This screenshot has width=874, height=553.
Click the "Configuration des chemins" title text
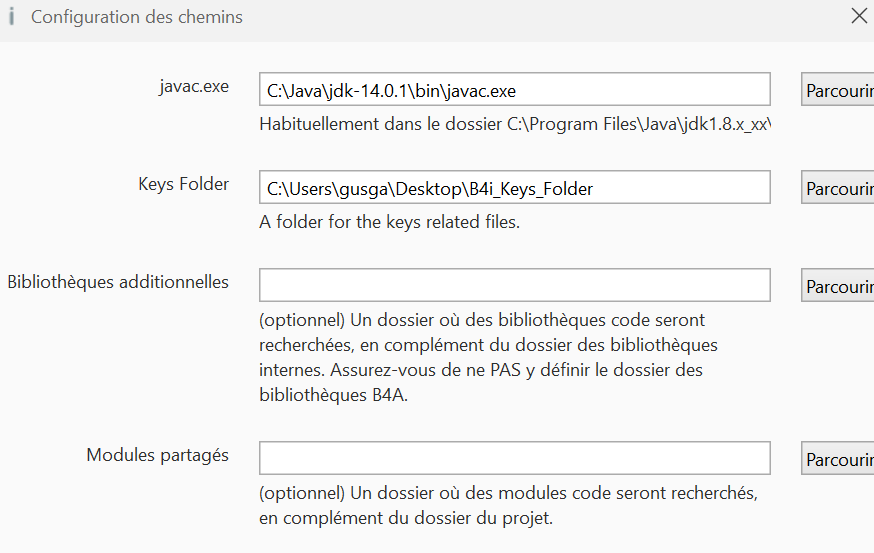point(137,17)
